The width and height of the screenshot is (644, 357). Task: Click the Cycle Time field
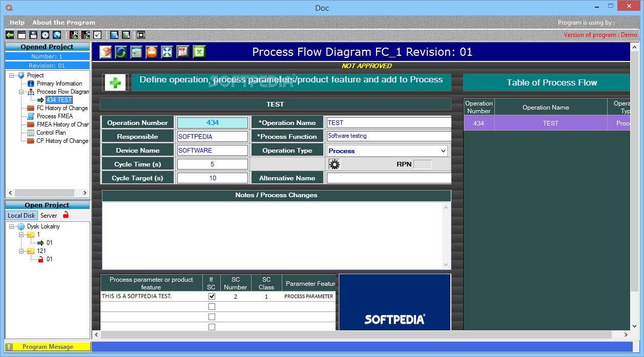point(213,164)
